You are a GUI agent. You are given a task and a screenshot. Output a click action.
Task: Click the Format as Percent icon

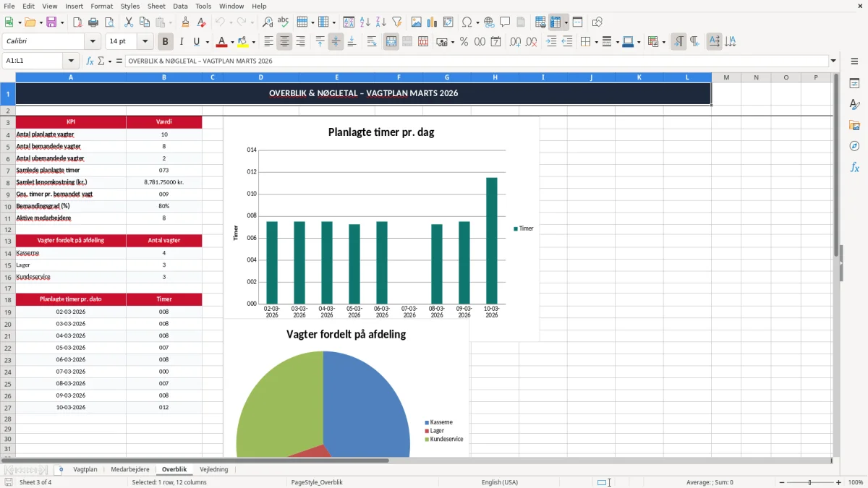click(x=464, y=42)
